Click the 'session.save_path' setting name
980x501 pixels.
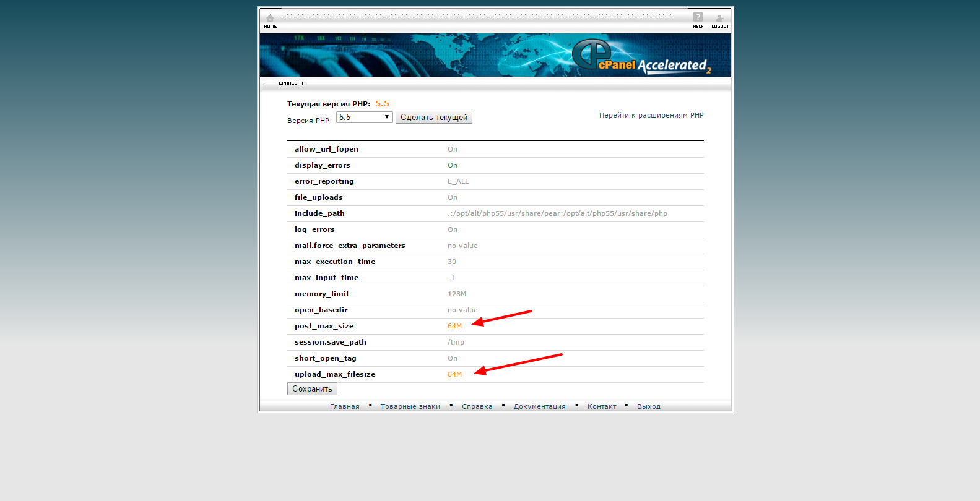[331, 342]
